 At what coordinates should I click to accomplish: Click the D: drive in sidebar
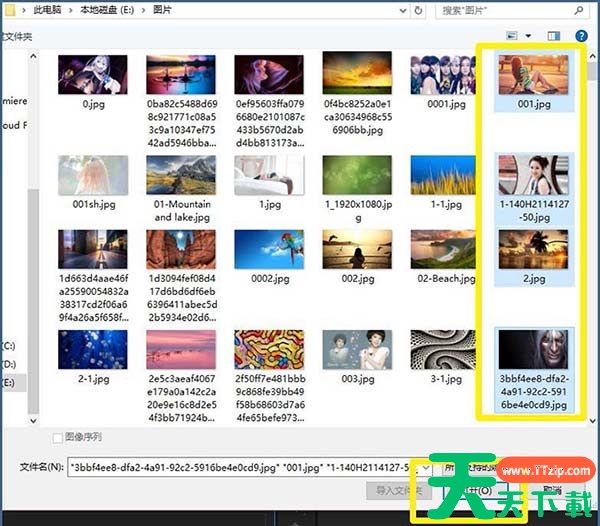[x=9, y=364]
